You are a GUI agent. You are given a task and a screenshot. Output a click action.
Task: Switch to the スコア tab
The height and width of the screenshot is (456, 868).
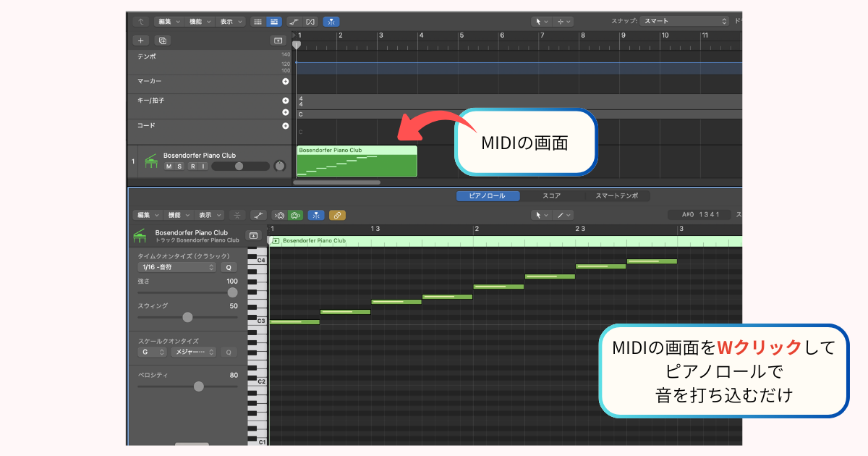(551, 196)
